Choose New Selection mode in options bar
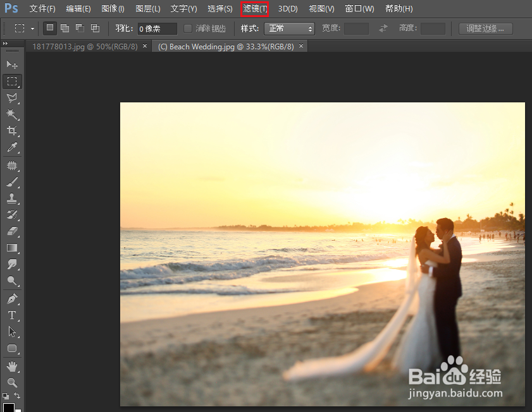Viewport: 532px width, 412px height. [50, 28]
